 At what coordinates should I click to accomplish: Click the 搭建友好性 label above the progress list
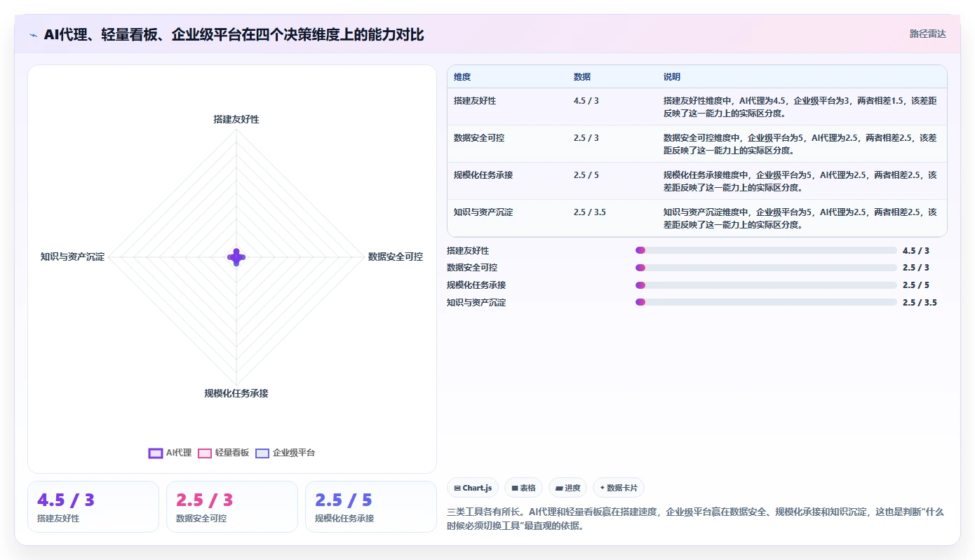coord(468,250)
